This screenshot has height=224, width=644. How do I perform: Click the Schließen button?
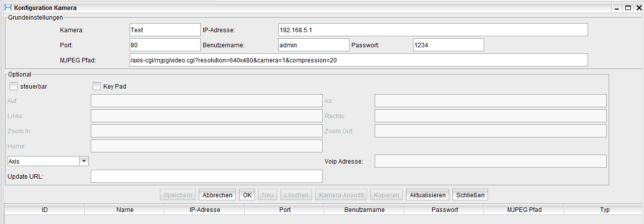click(470, 195)
